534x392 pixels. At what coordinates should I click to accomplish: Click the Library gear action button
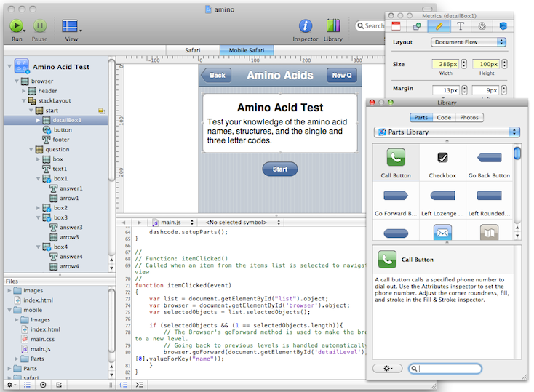(x=388, y=369)
